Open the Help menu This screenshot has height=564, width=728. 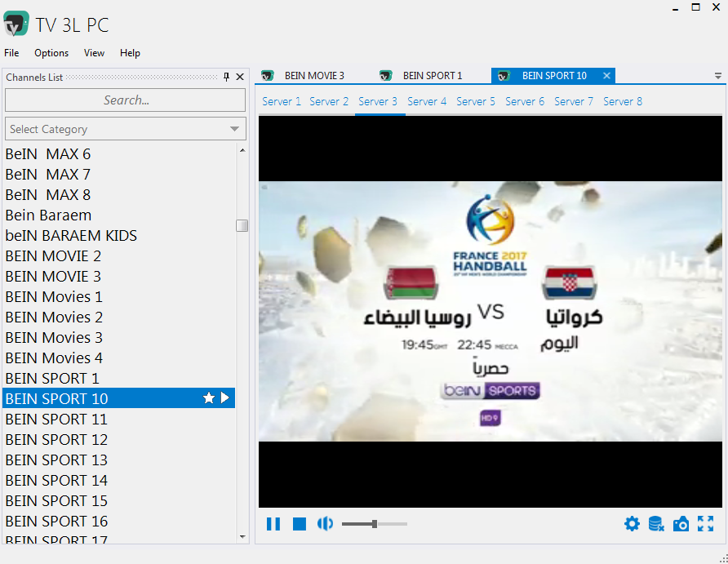coord(130,53)
